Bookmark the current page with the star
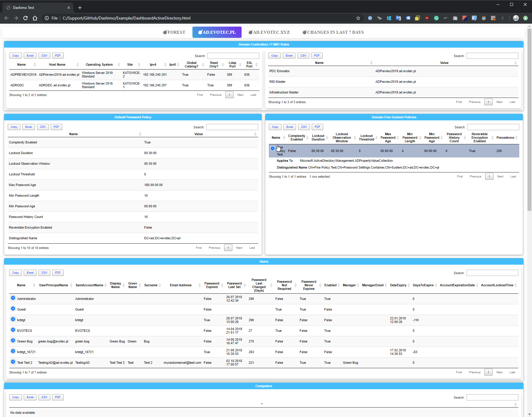 [x=358, y=18]
